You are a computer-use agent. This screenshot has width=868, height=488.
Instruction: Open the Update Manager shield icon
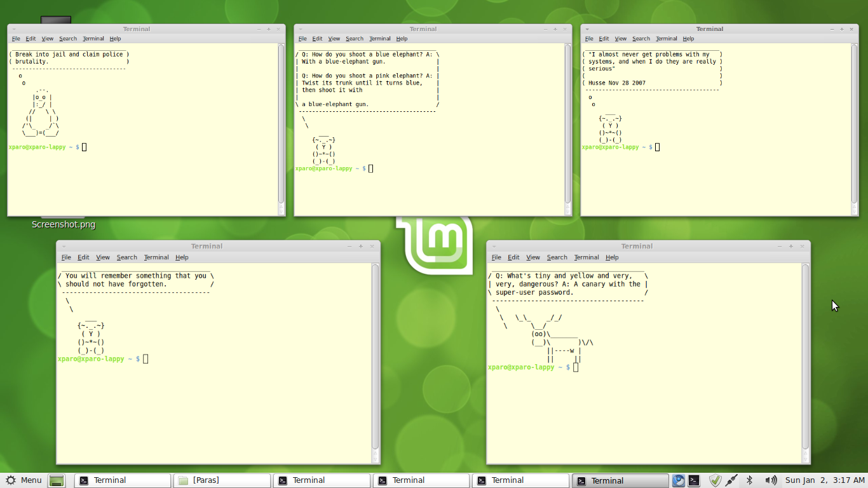point(715,480)
